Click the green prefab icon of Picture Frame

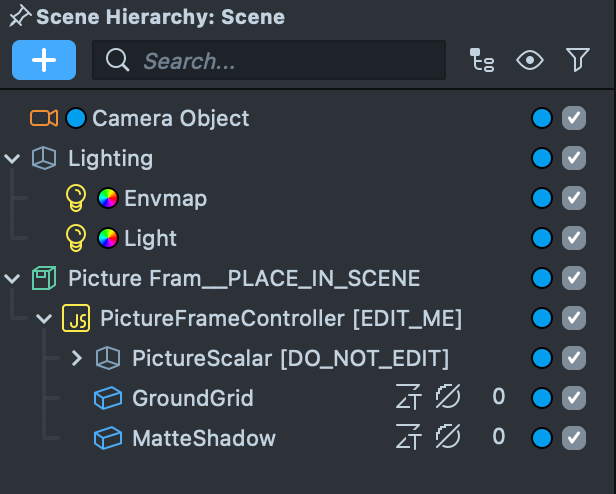[x=43, y=278]
